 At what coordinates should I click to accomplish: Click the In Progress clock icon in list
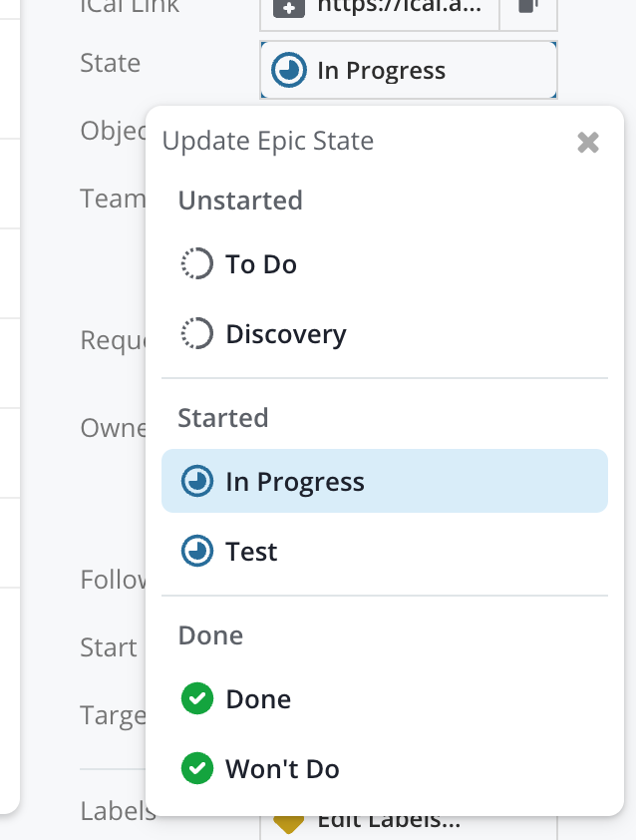(197, 481)
